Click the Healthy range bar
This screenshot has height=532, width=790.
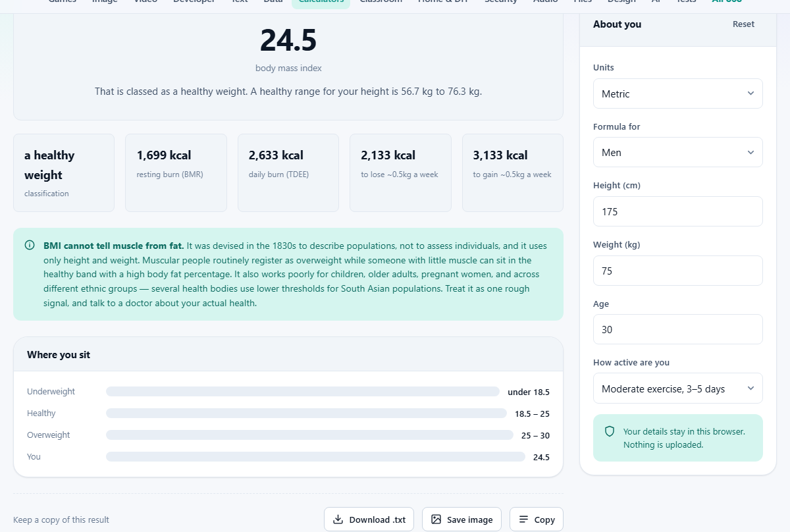(x=306, y=413)
